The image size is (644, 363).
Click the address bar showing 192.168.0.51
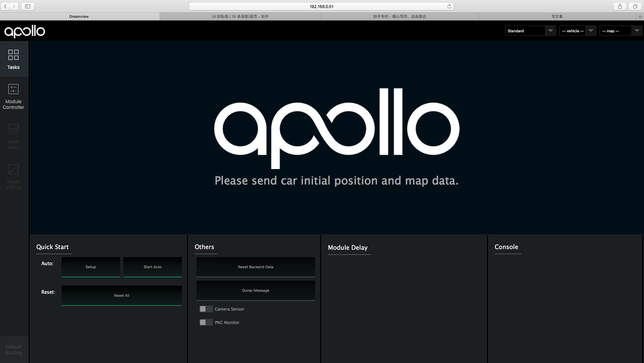(321, 6)
